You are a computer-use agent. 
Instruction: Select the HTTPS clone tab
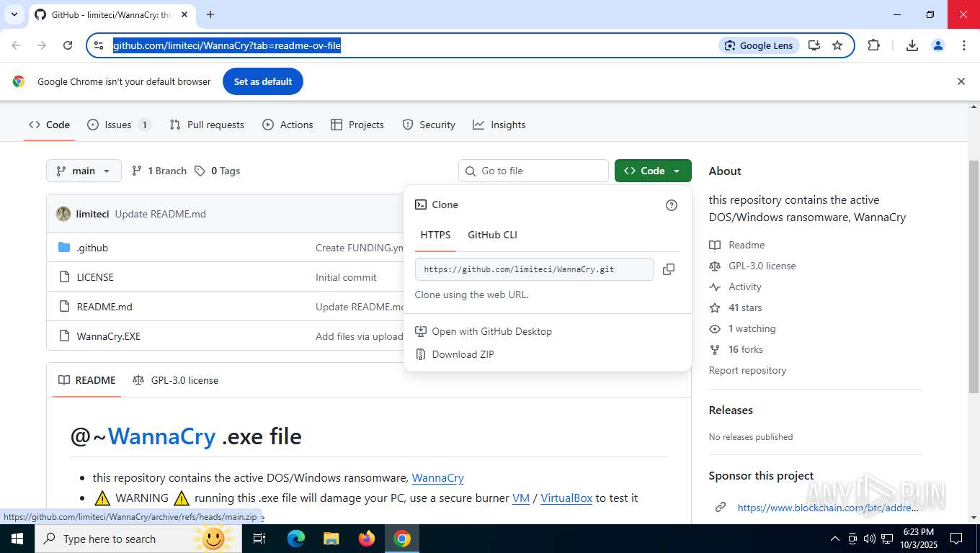click(x=435, y=235)
